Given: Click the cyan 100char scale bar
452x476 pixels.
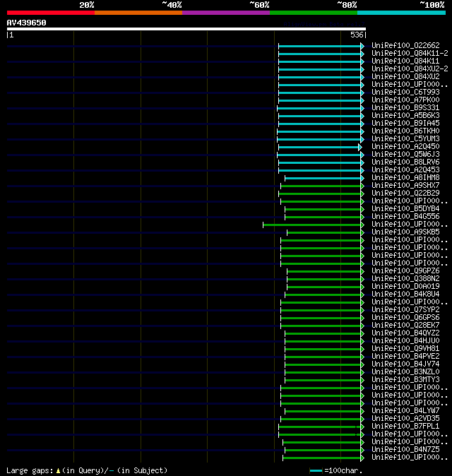Looking at the screenshot, I should [316, 471].
